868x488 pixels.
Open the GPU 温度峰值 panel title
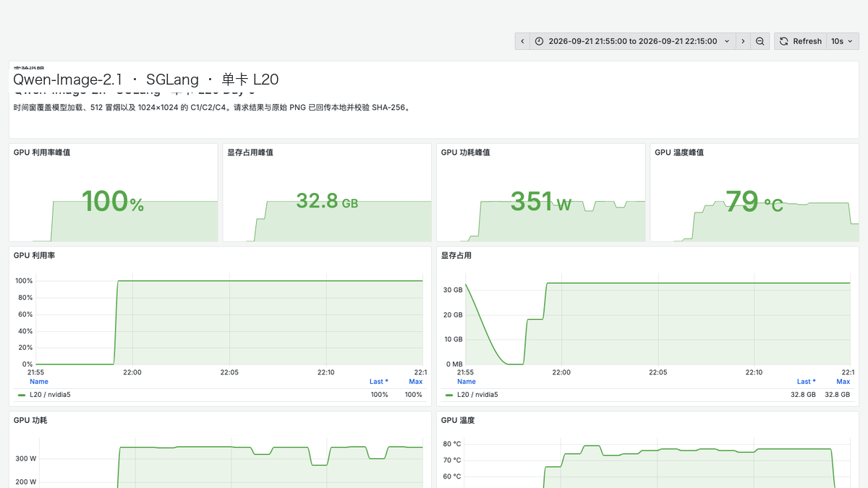pos(679,153)
